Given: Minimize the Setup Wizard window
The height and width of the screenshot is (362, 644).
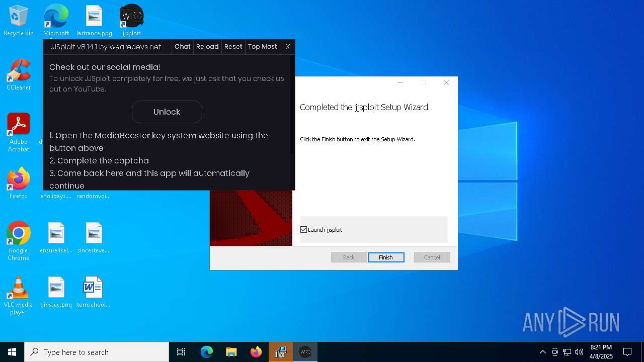Looking at the screenshot, I should point(400,82).
